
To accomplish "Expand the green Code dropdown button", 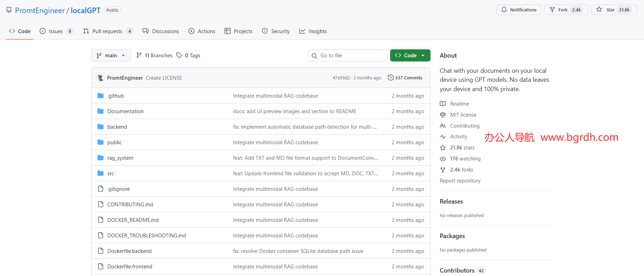I will pos(410,55).
